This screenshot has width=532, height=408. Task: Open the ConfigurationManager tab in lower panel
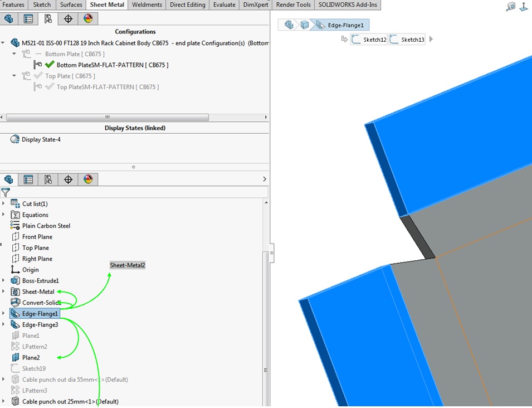click(x=48, y=179)
